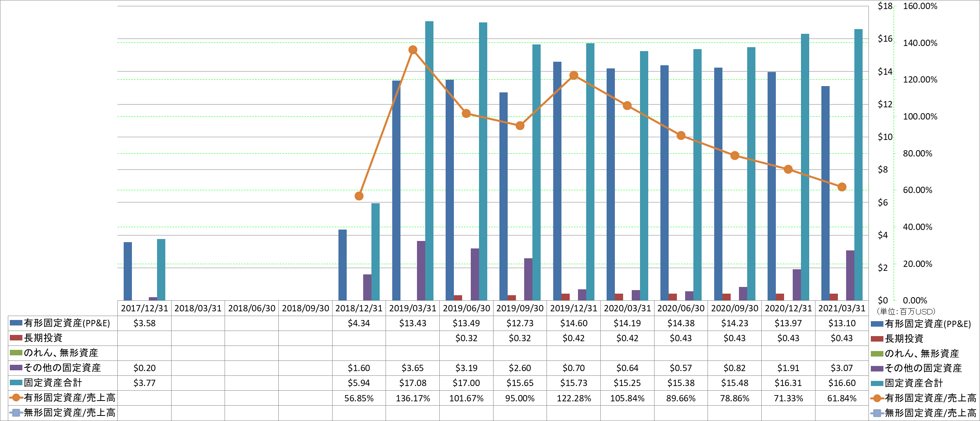
Task: Select the orange line marker for 2018/12/31
Action: pos(359,196)
